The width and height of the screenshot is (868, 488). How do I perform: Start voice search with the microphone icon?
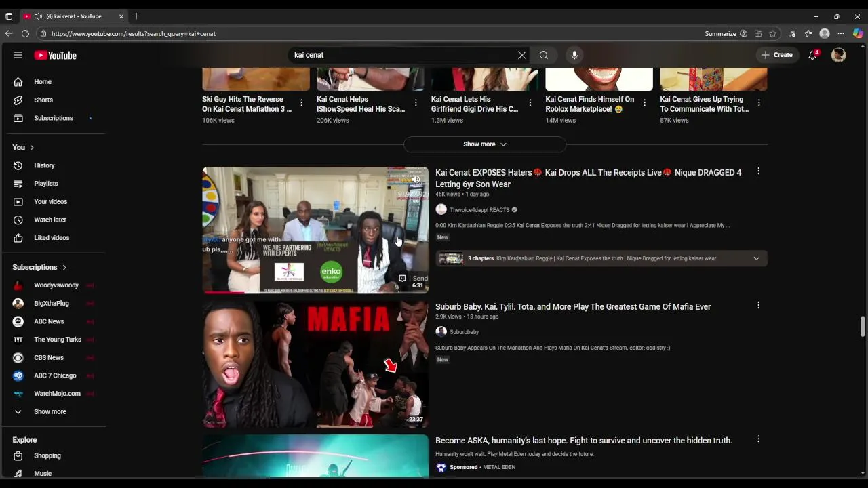574,55
